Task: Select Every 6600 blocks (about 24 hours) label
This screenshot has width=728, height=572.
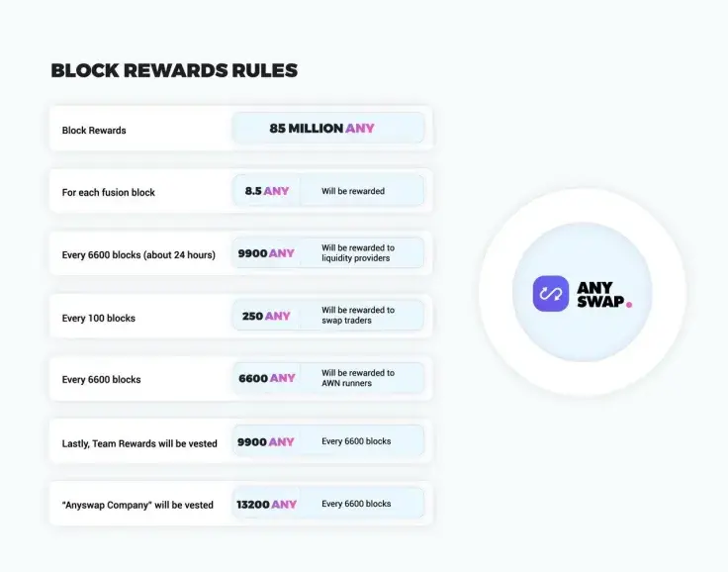Action: pos(138,254)
